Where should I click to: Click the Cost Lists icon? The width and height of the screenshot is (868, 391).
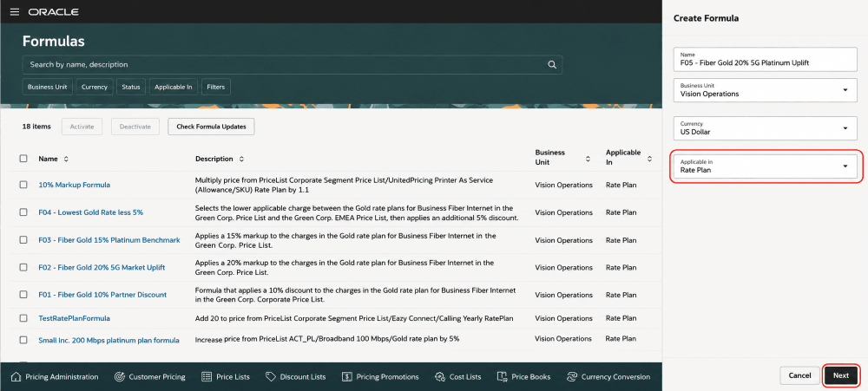coord(440,376)
